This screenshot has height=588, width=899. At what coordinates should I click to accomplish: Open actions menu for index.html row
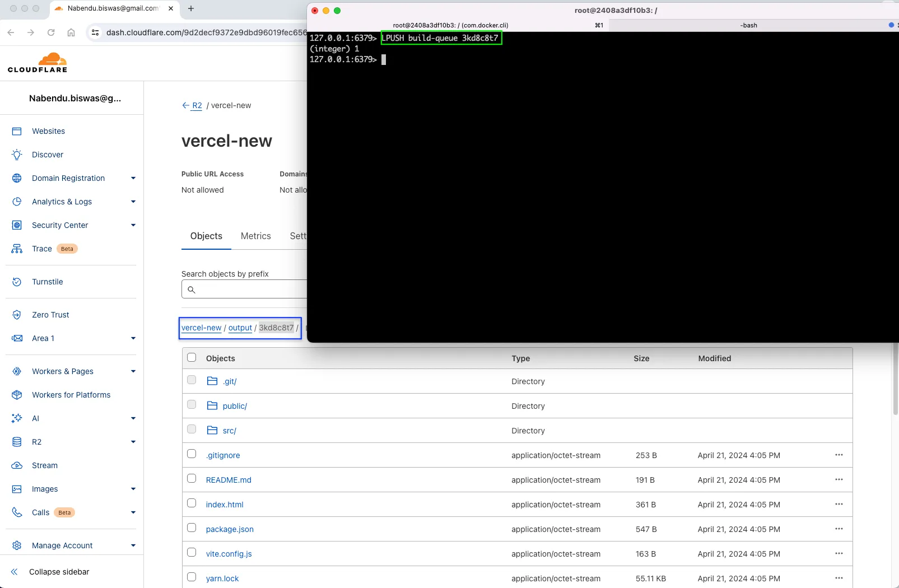[839, 505]
